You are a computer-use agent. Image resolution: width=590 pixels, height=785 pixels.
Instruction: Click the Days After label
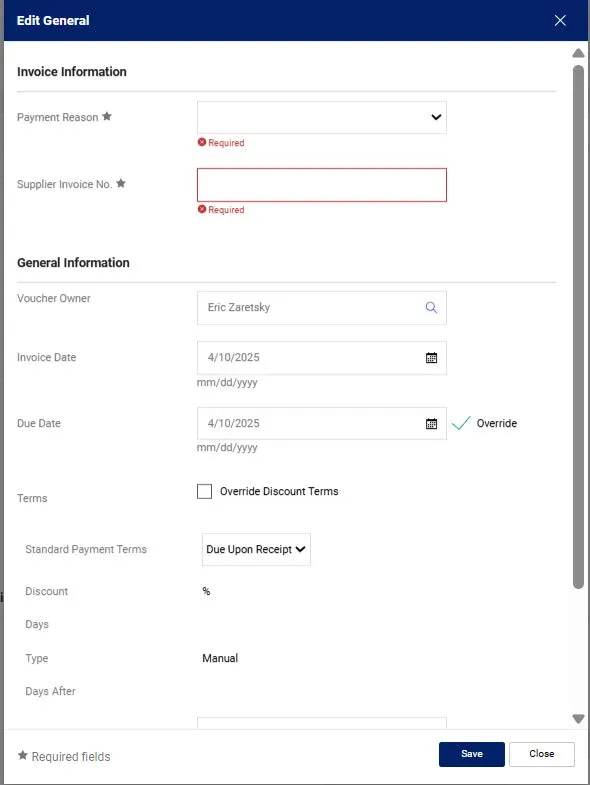click(50, 691)
